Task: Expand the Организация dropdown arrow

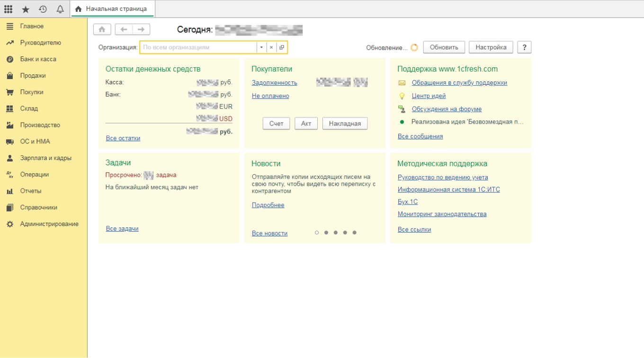Action: 261,47
